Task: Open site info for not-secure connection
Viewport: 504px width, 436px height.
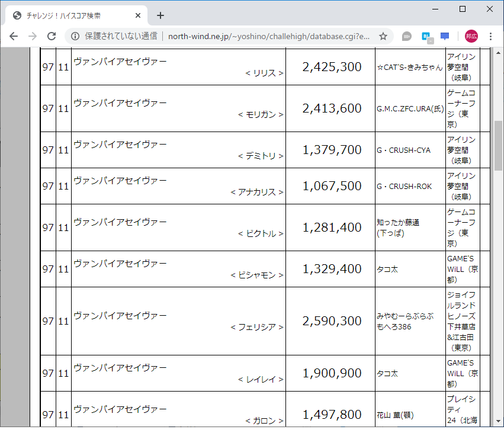Action: (x=75, y=36)
